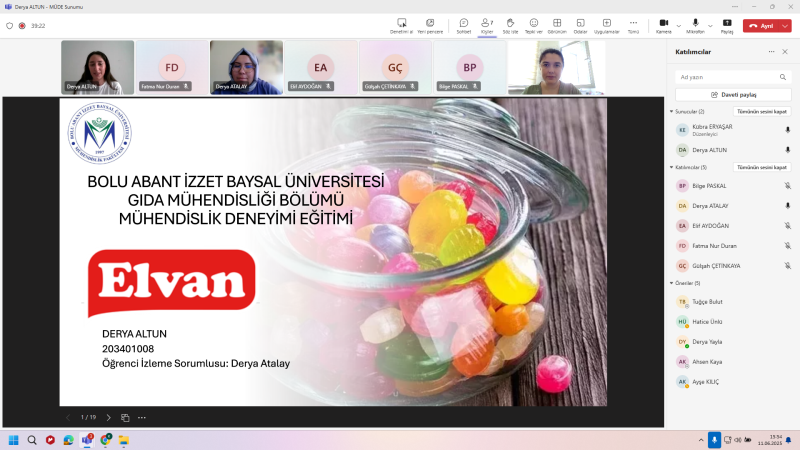Screen dimensions: 800x450
Task: Click the taskbar microphone-in-use indicator
Action: coord(714,440)
